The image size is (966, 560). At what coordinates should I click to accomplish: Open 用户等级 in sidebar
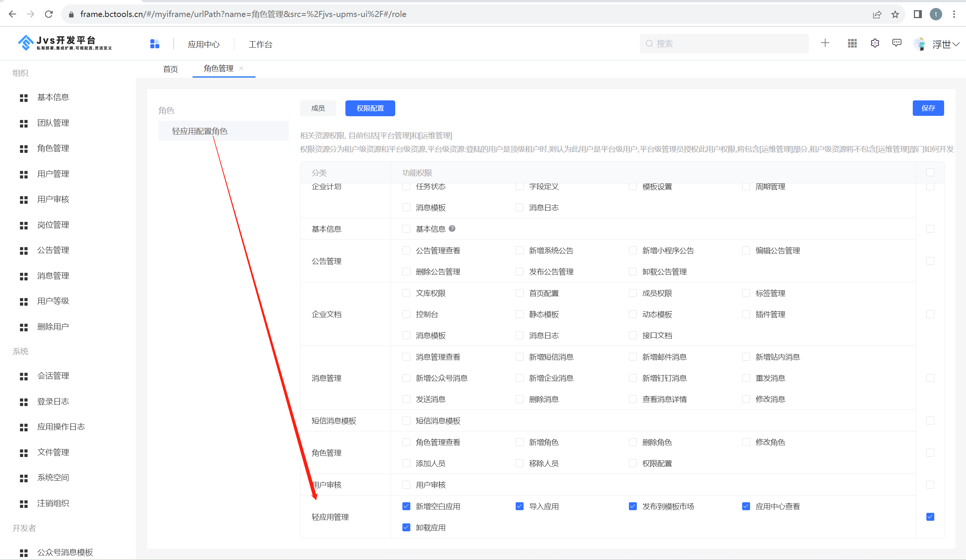coord(53,301)
